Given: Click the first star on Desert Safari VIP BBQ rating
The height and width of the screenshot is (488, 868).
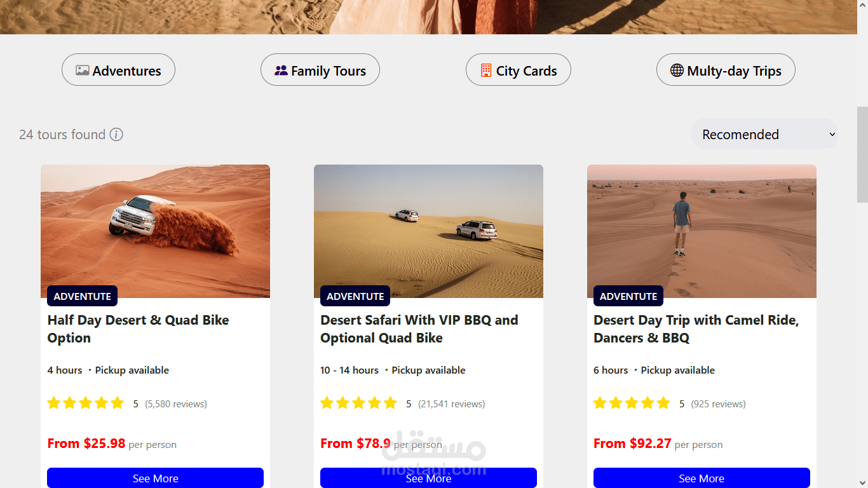Looking at the screenshot, I should click(327, 403).
